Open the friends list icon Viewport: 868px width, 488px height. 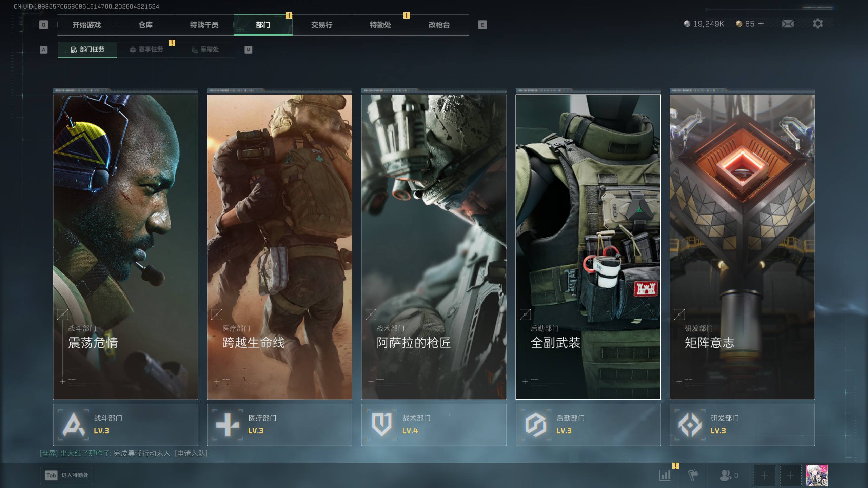[x=725, y=475]
